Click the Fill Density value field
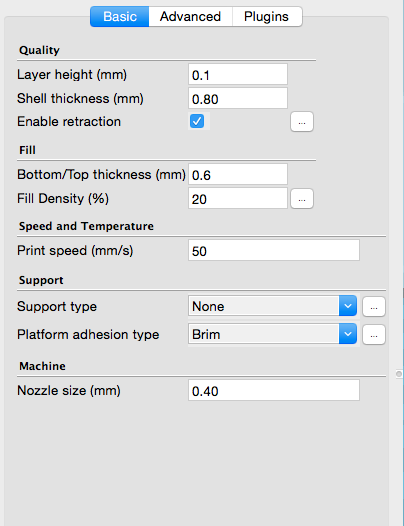This screenshot has height=526, width=404. click(x=238, y=198)
